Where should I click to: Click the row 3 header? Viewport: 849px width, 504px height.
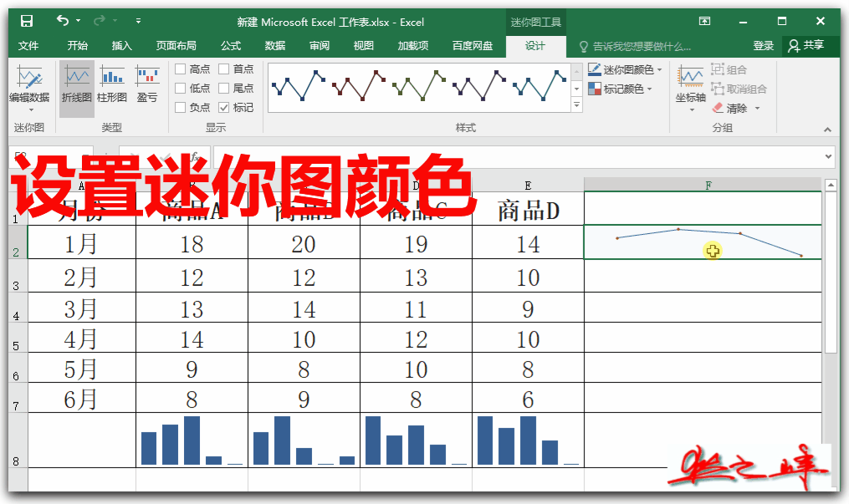tap(18, 277)
